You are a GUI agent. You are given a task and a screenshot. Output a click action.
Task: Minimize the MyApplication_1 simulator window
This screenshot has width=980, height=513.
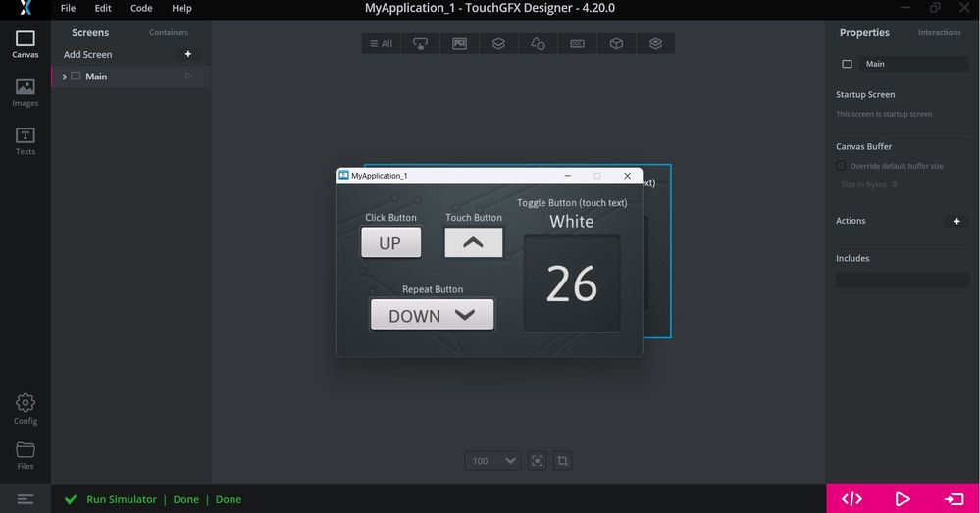click(x=568, y=176)
